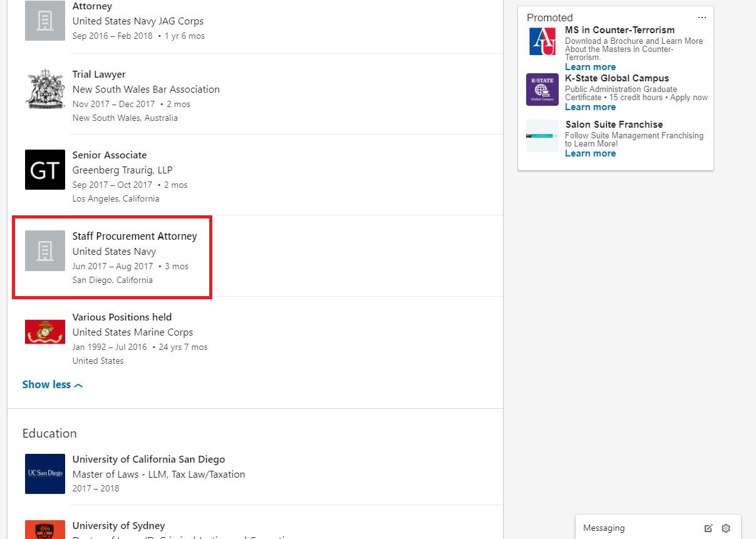Open messaging settings gear icon
Screen dimensions: 756x539
click(726, 528)
